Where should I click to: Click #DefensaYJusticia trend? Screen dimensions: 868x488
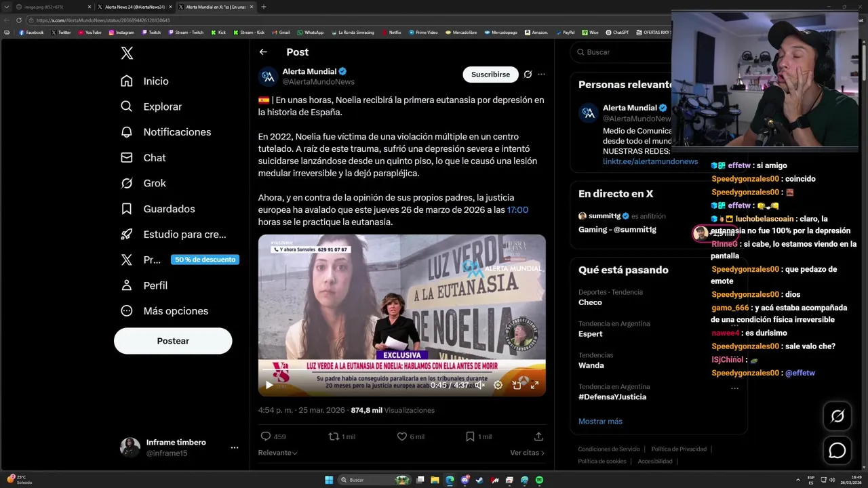[x=612, y=397]
